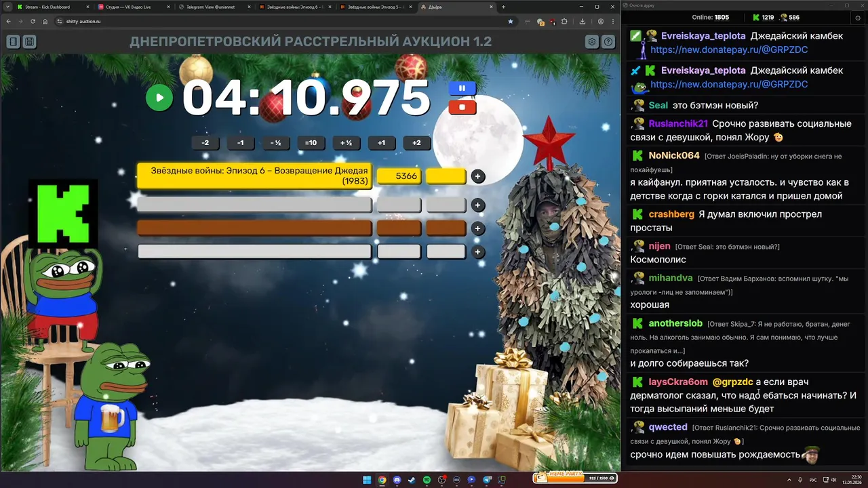Viewport: 868px width, 488px height.
Task: Start the auction timer with the green play button
Action: coord(159,98)
